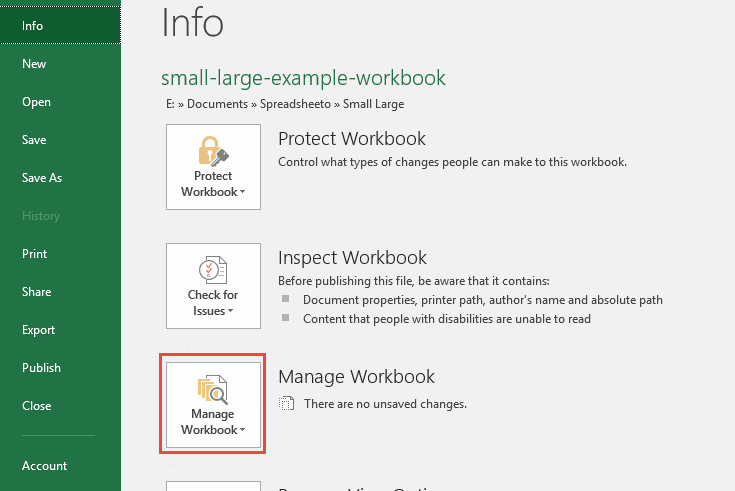Click the Protect Workbook lock icon

213,151
